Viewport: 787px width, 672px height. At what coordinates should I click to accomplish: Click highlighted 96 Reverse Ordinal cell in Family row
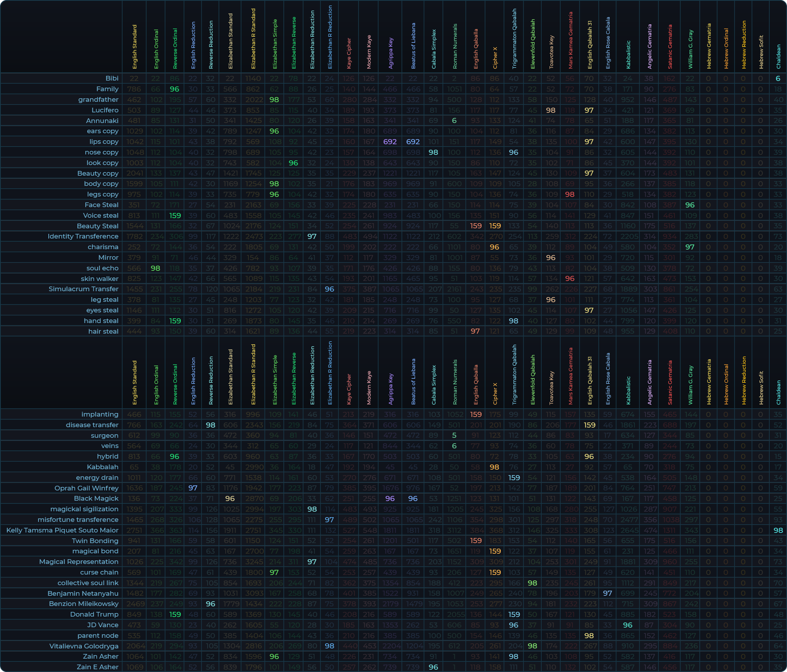tap(175, 89)
